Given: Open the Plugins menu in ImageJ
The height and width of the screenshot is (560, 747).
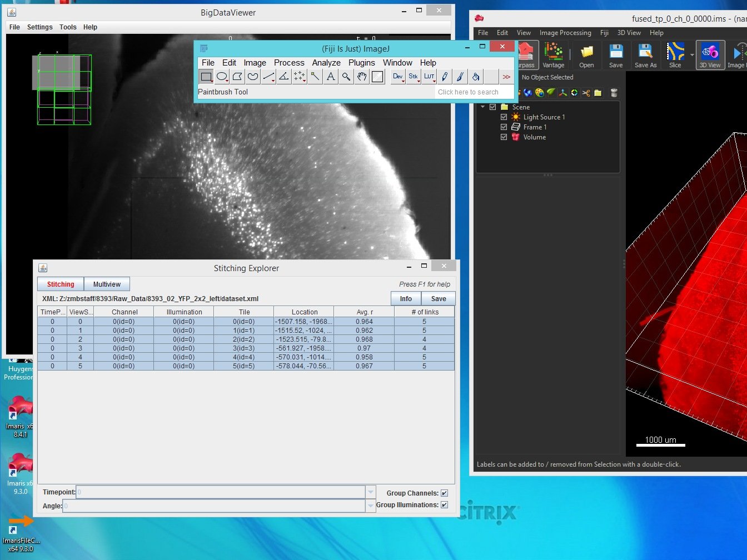Looking at the screenshot, I should (361, 63).
